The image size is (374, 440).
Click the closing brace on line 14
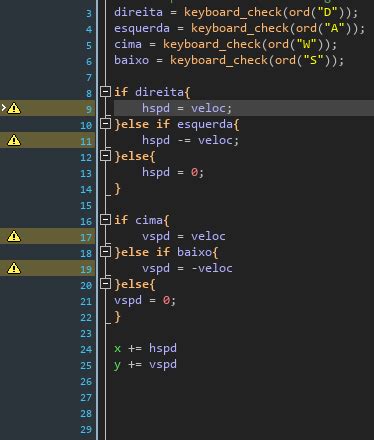point(117,189)
